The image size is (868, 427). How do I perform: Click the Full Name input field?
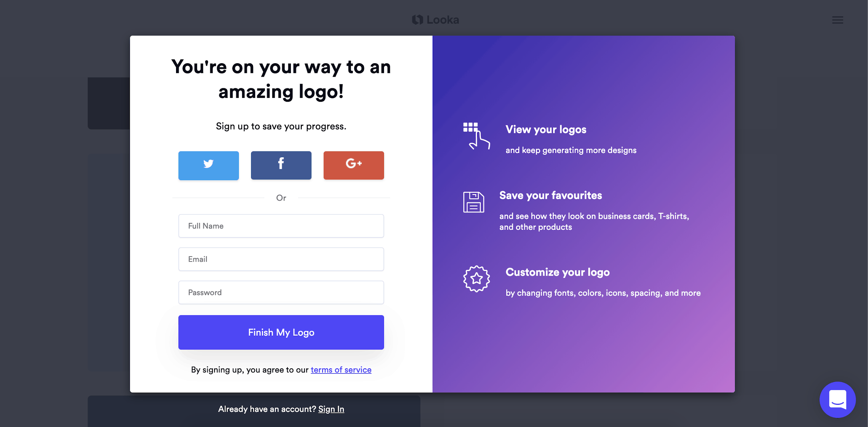(281, 226)
